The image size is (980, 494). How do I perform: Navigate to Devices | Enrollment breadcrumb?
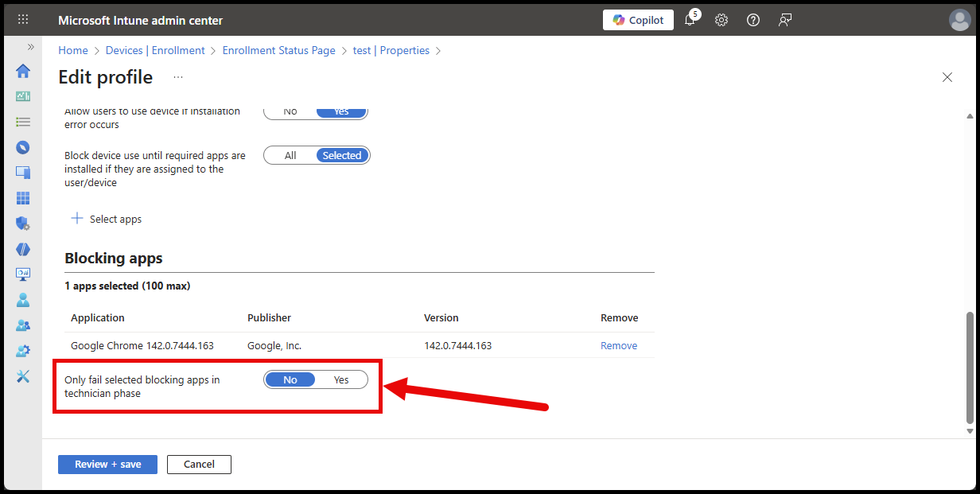tap(155, 50)
